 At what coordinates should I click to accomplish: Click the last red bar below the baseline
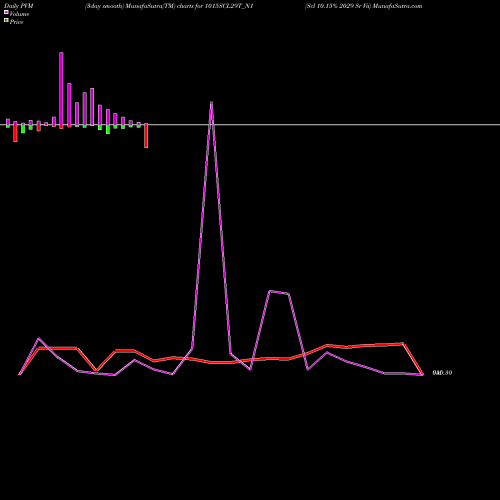tap(146, 136)
